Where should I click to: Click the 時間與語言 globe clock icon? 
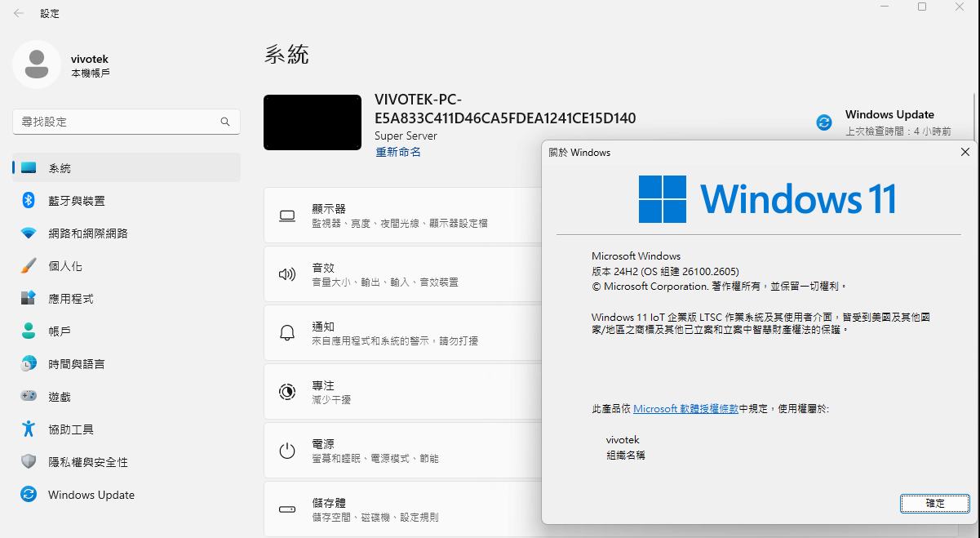click(x=29, y=363)
